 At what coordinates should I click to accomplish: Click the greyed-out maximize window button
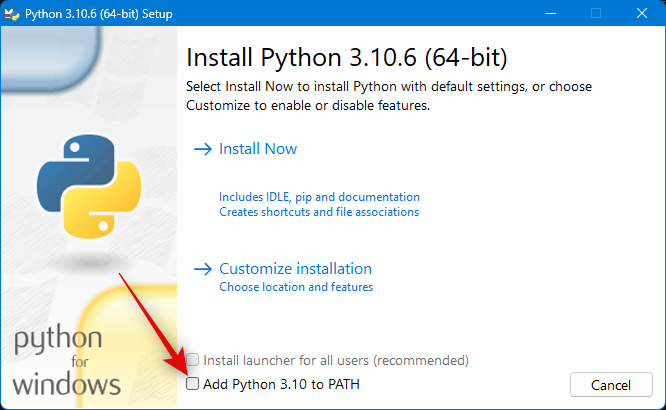596,13
